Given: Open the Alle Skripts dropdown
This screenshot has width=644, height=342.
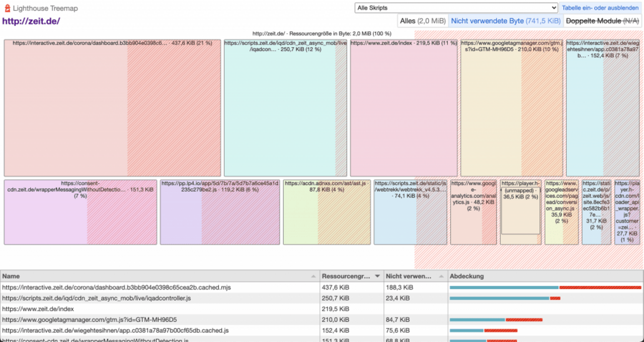Looking at the screenshot, I should [x=456, y=8].
